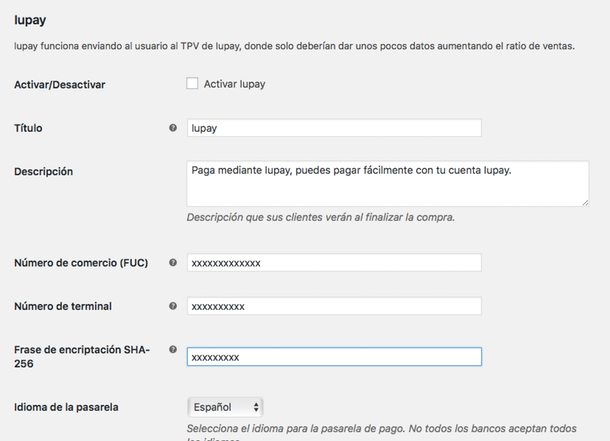Click help icon beside Título field
Screen dimensions: 610x441
(x=173, y=128)
